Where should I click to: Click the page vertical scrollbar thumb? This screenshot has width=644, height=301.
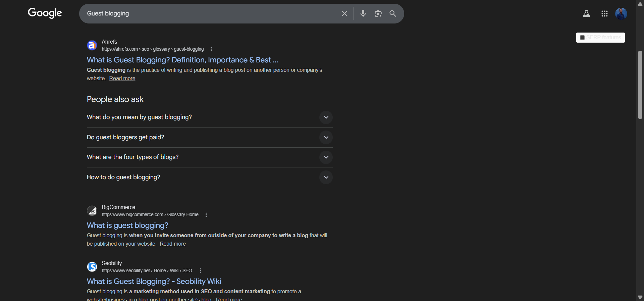[640, 85]
